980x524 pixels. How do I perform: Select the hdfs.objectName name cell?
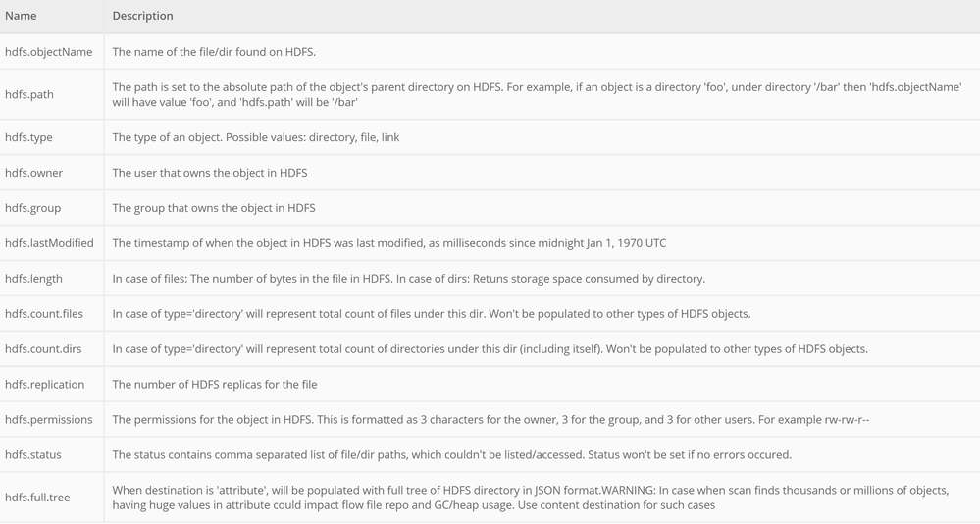click(x=48, y=52)
